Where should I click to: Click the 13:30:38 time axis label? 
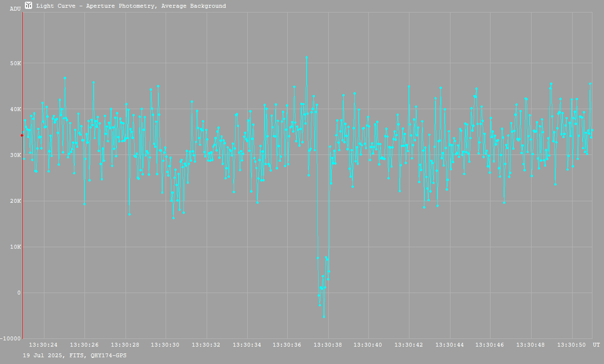tap(327, 345)
